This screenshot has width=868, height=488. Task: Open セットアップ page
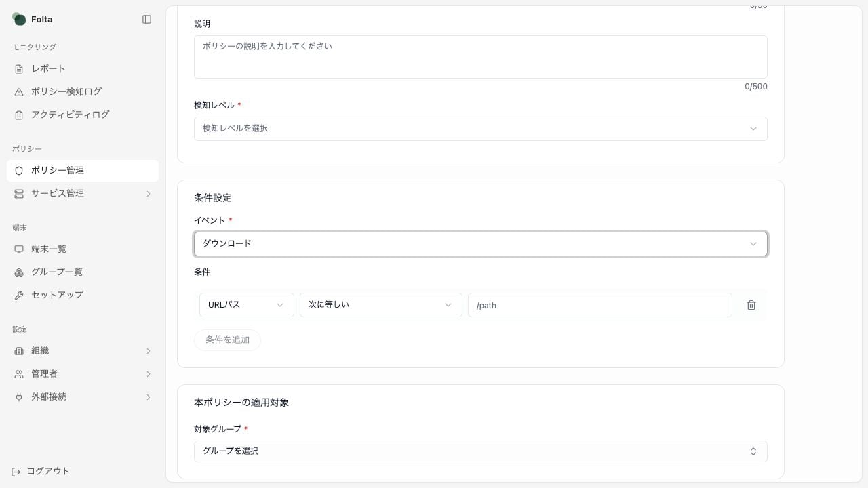(x=83, y=296)
